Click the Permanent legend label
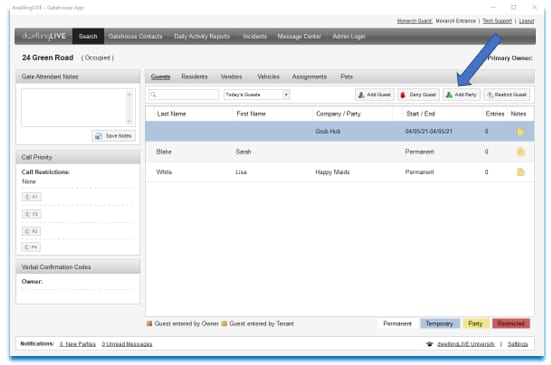The height and width of the screenshot is (365, 551). [x=397, y=324]
